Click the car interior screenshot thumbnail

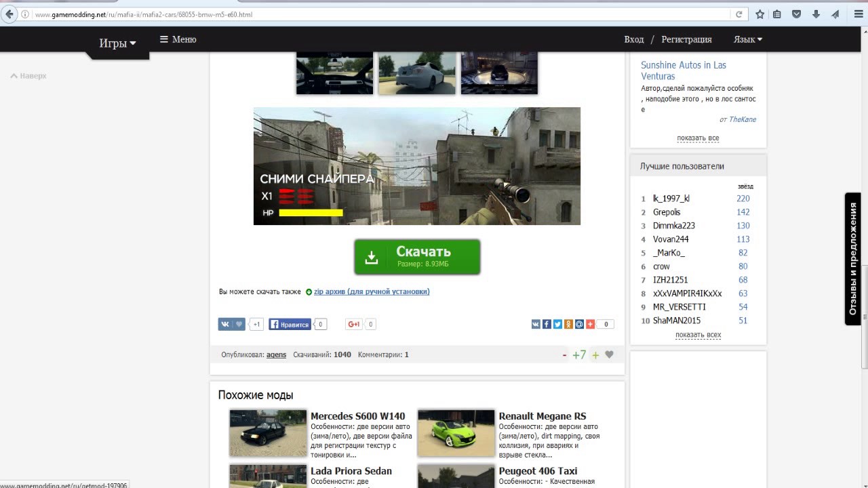334,73
